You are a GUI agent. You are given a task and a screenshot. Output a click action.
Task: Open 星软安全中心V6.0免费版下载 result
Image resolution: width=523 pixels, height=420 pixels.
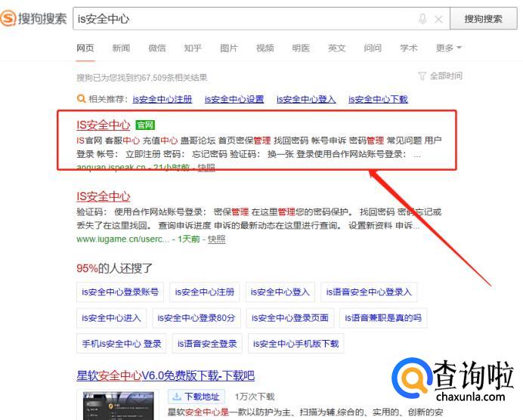(166, 376)
